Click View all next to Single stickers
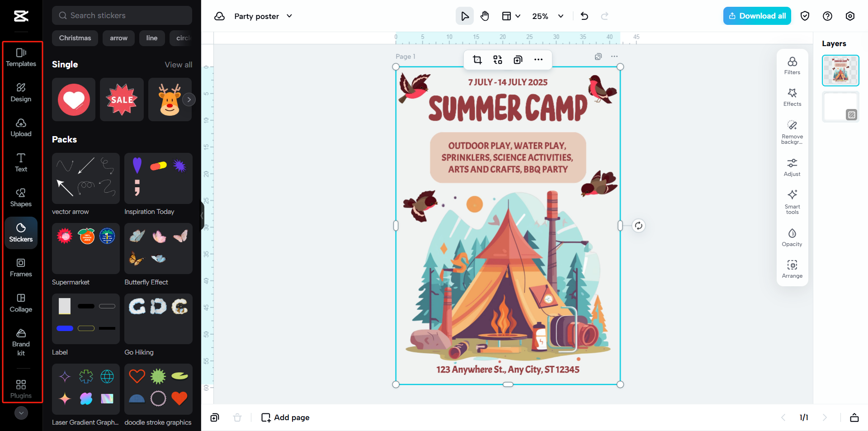 coord(178,64)
